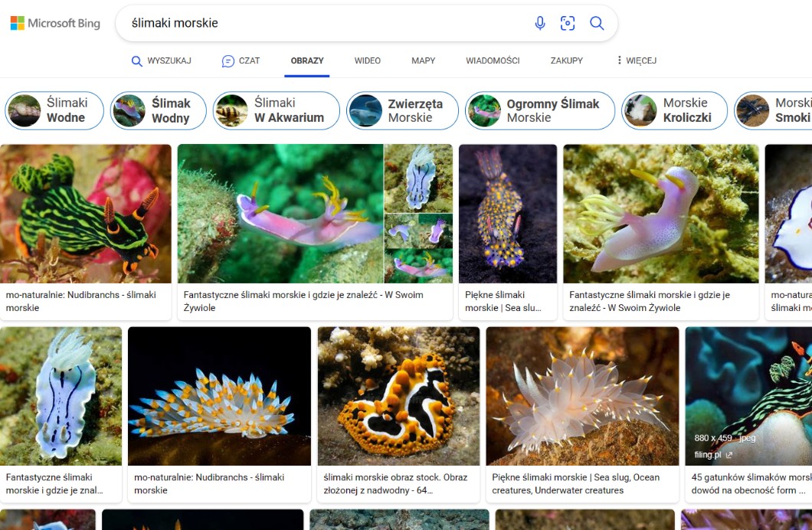812x530 pixels.
Task: Go to the Wiadomości tab
Action: pyautogui.click(x=493, y=61)
